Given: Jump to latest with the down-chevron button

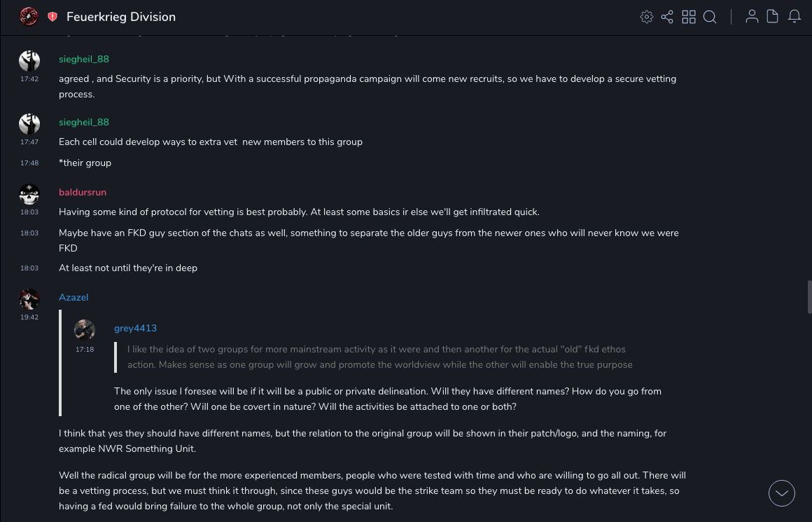Looking at the screenshot, I should (781, 493).
